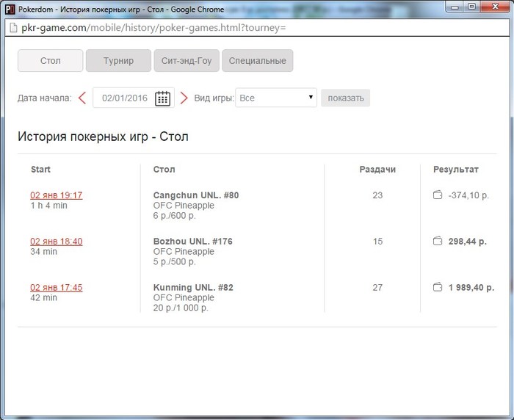Go to next date with right arrow
This screenshot has width=514, height=420.
tap(184, 98)
